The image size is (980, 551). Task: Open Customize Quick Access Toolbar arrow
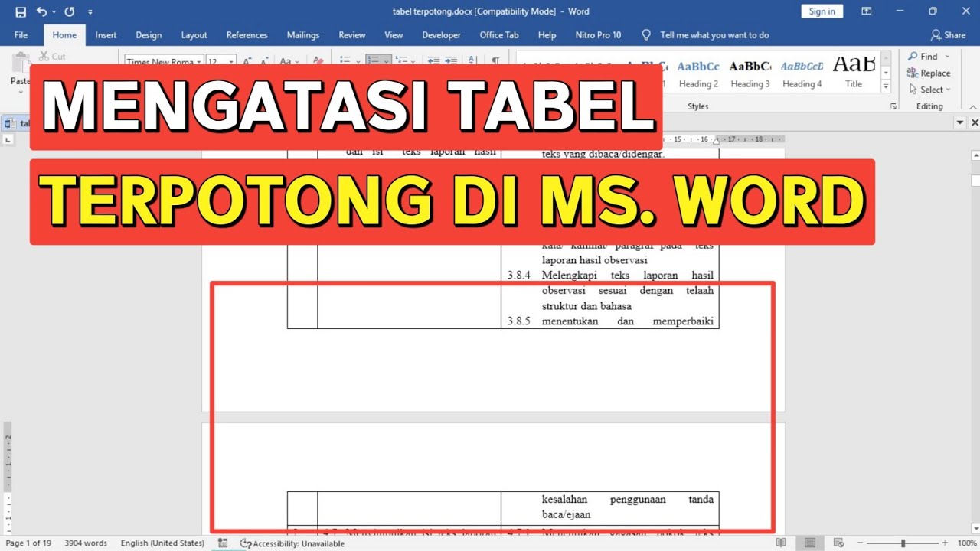[90, 12]
